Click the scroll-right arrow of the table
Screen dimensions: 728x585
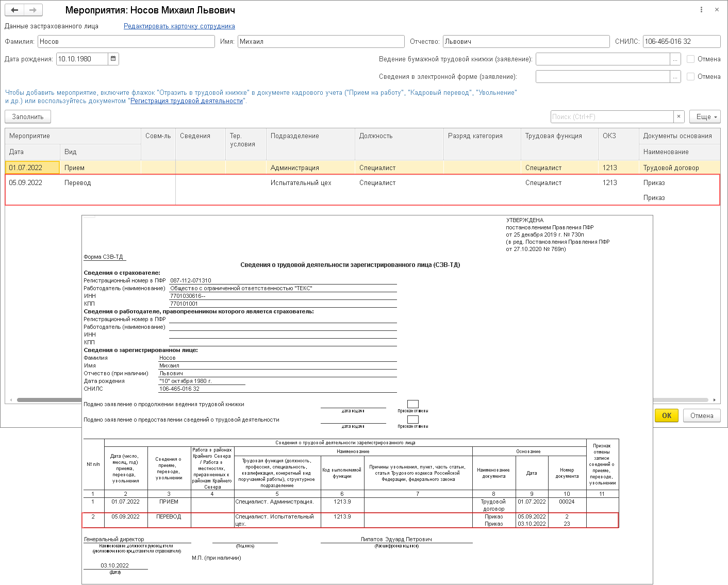715,400
